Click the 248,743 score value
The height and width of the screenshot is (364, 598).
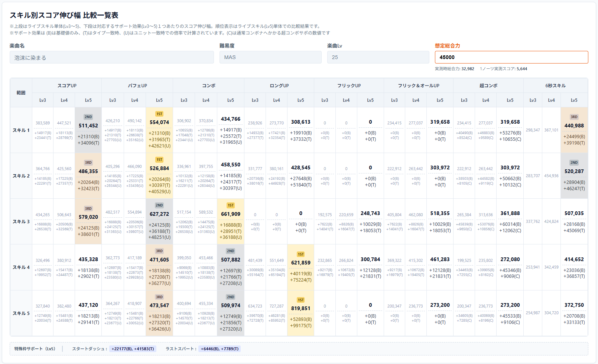[370, 213]
